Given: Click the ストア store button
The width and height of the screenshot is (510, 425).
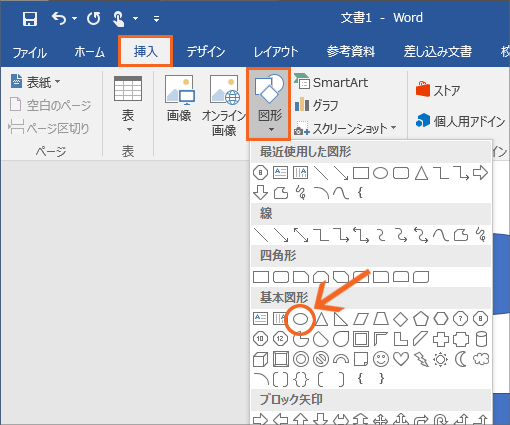Looking at the screenshot, I should [438, 90].
